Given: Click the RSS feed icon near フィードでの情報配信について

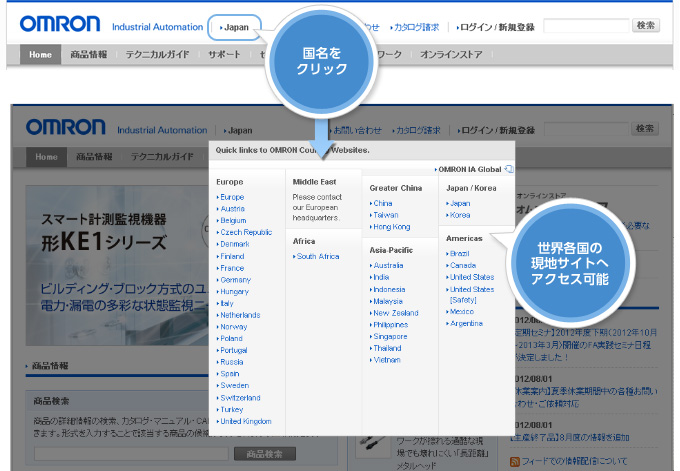Looking at the screenshot, I should 515,461.
